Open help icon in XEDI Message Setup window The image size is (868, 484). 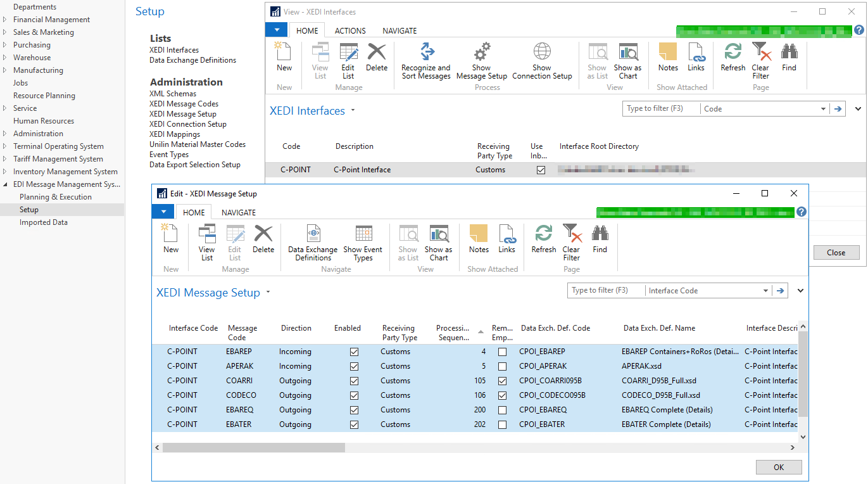click(802, 212)
